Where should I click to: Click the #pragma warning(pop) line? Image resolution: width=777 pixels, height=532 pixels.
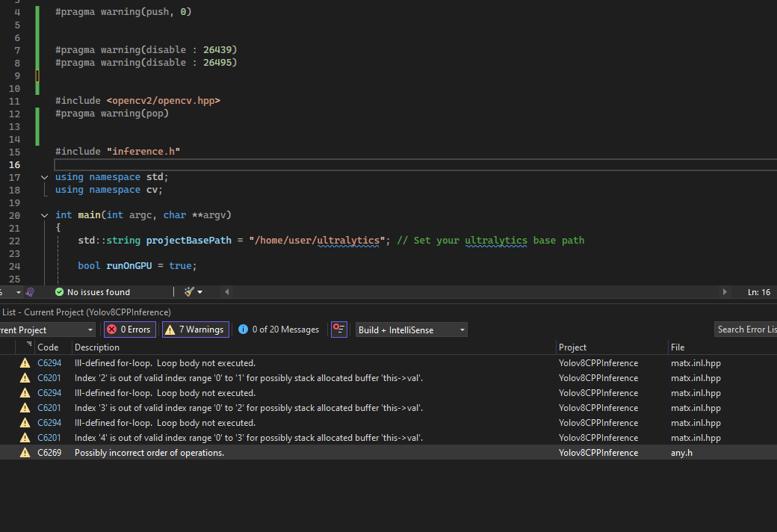(x=112, y=114)
